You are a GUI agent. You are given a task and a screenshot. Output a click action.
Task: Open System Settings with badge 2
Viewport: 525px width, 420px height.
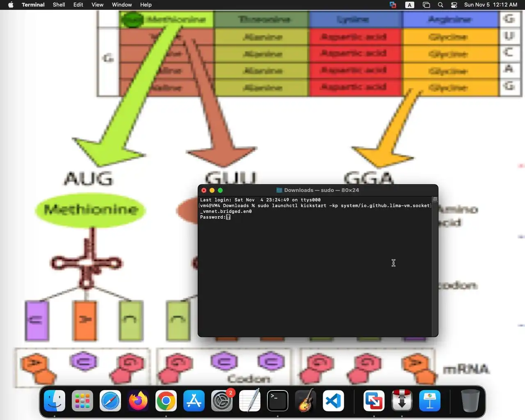222,401
